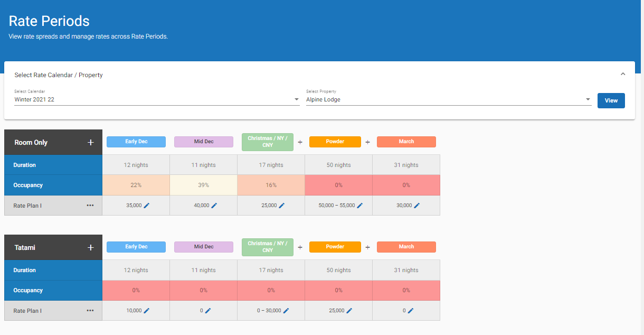
Task: Edit the Mid Dec rate of 40,000
Action: pos(215,206)
